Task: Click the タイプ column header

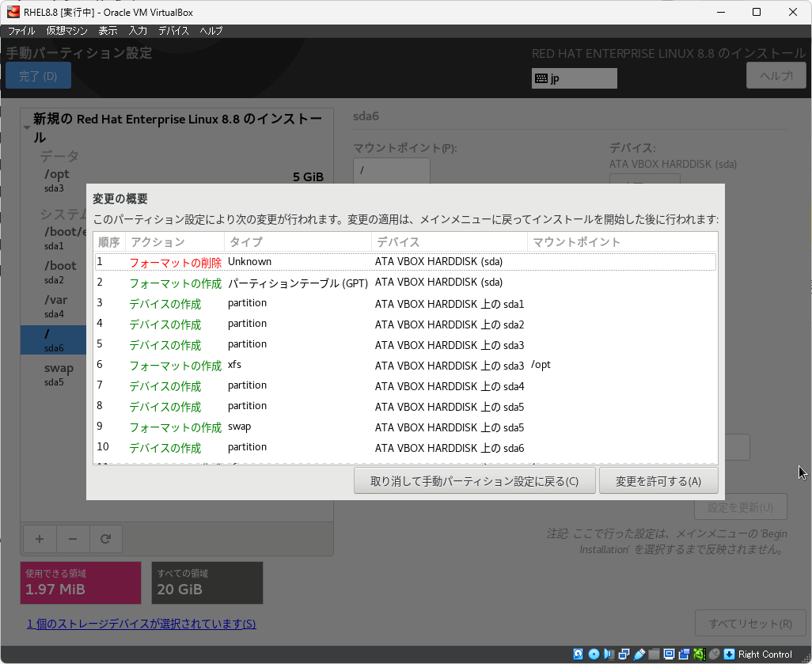Action: [x=298, y=242]
